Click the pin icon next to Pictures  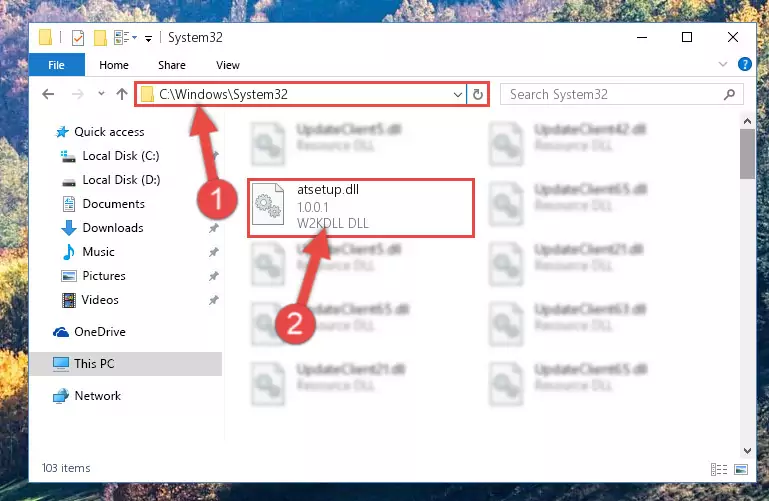[x=213, y=276]
